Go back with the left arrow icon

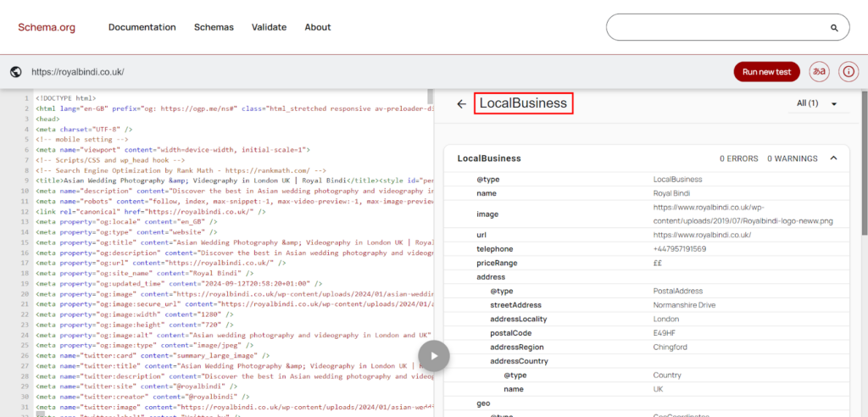tap(462, 103)
